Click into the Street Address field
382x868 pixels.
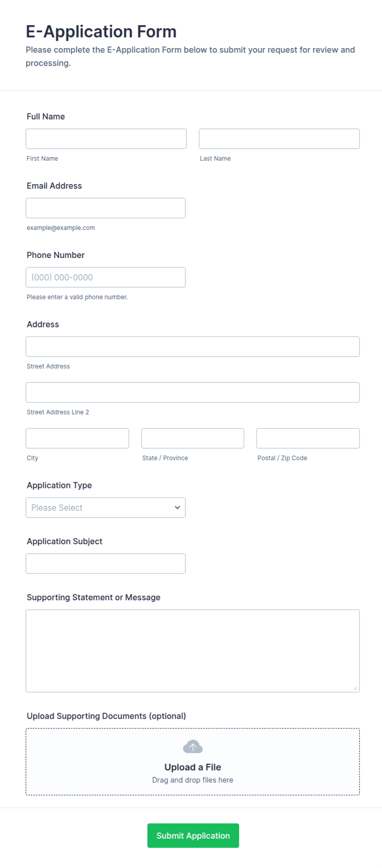(x=193, y=347)
